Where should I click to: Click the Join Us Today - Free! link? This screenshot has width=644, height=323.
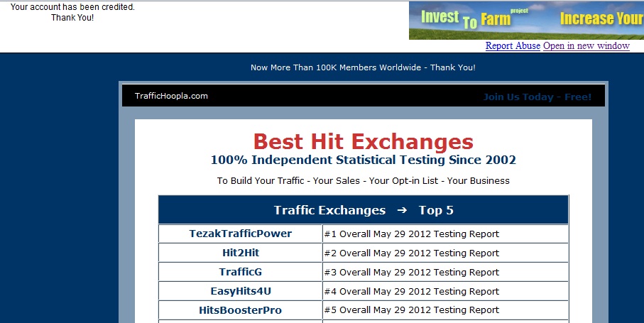(x=537, y=97)
